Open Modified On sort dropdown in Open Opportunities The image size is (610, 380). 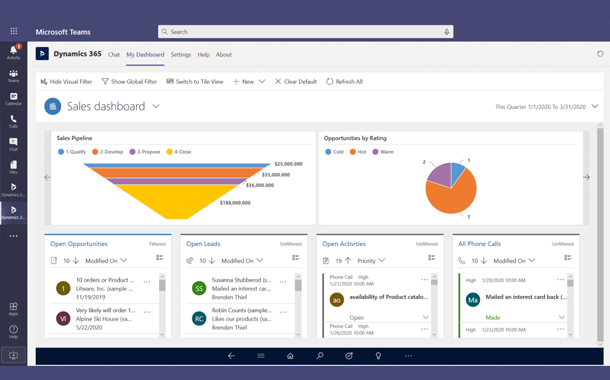point(106,261)
